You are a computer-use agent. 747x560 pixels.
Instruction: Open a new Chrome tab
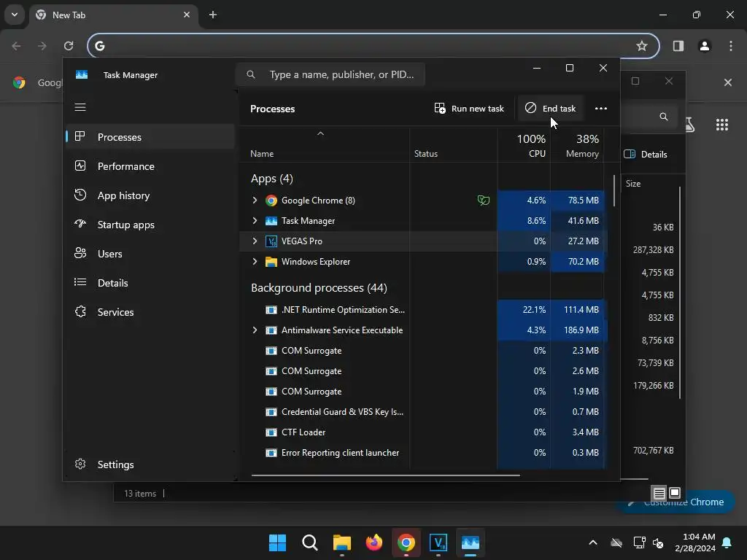point(213,15)
